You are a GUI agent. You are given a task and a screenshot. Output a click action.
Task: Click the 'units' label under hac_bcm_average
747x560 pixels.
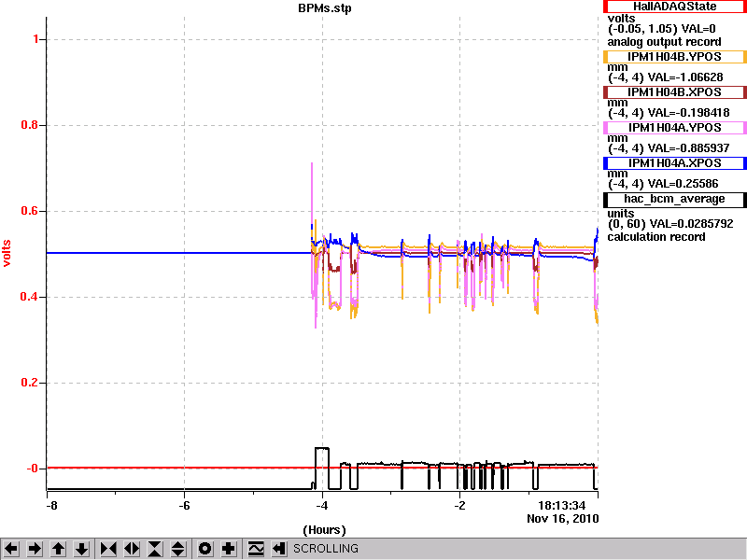click(x=621, y=214)
